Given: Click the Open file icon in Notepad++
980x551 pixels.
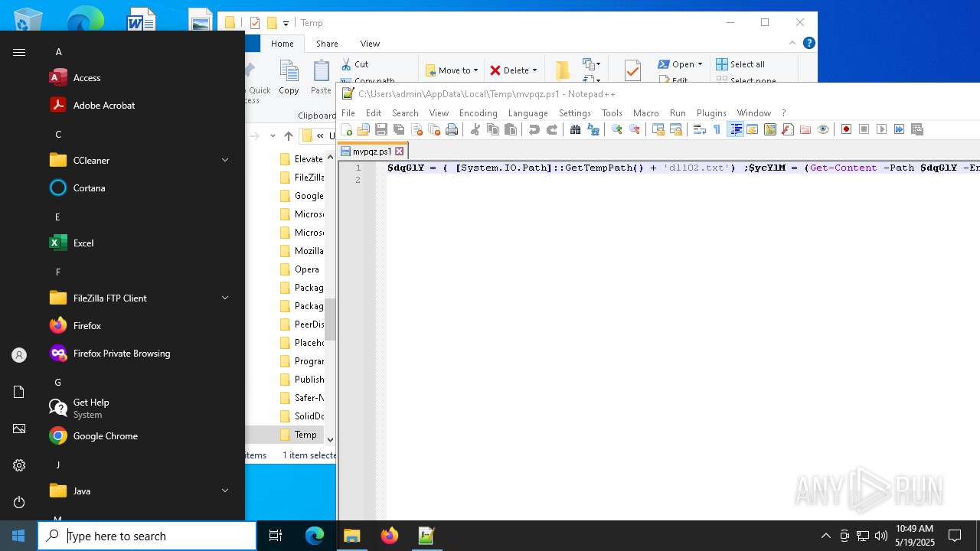Looking at the screenshot, I should click(364, 129).
